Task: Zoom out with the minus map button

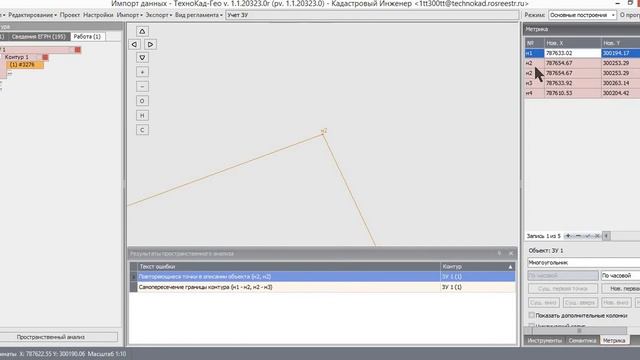Action: click(142, 87)
